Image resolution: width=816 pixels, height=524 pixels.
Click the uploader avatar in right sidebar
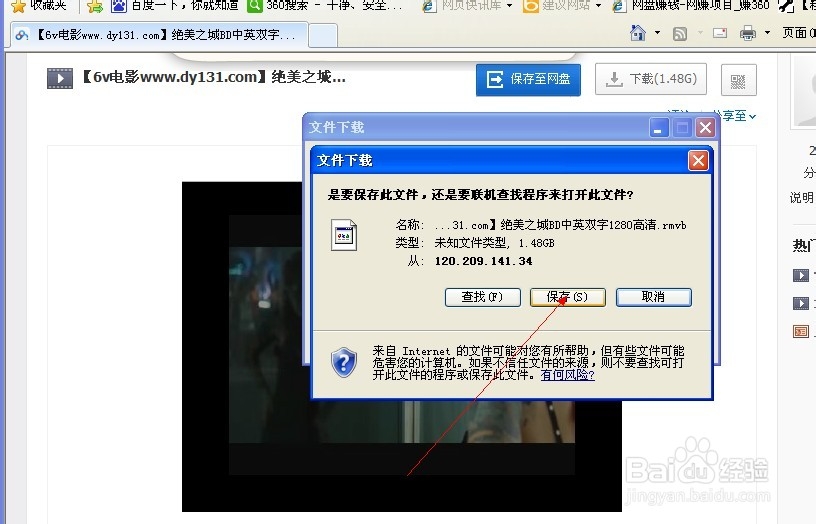tap(804, 91)
